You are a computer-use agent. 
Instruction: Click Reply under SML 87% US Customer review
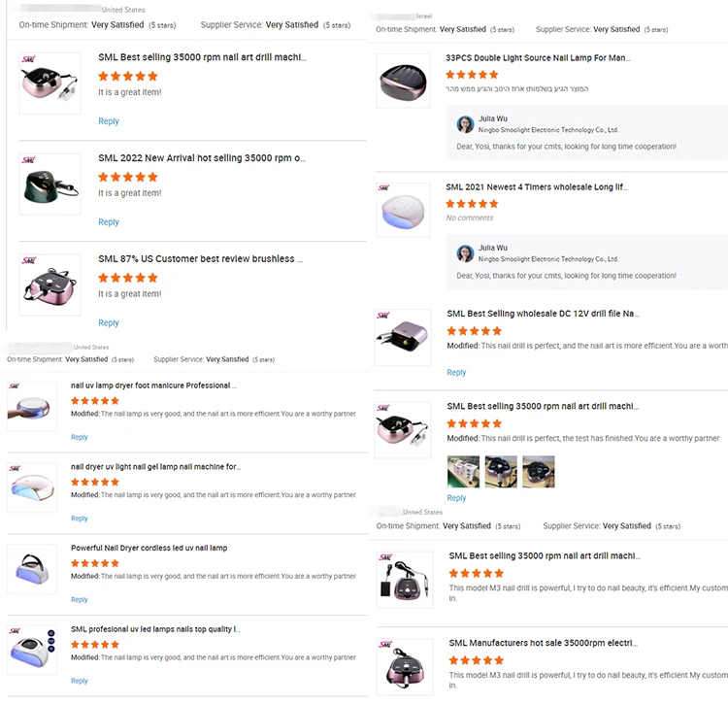[108, 322]
